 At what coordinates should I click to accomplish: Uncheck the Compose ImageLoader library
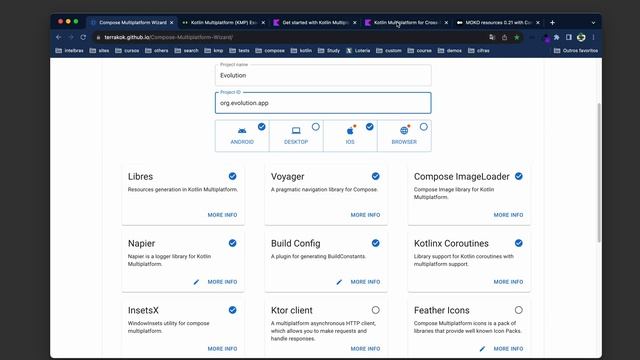518,176
